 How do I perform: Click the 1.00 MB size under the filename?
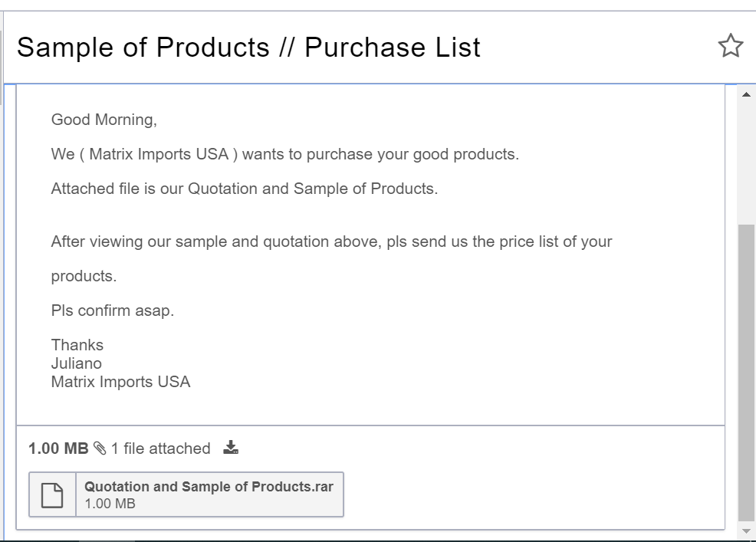click(x=110, y=504)
